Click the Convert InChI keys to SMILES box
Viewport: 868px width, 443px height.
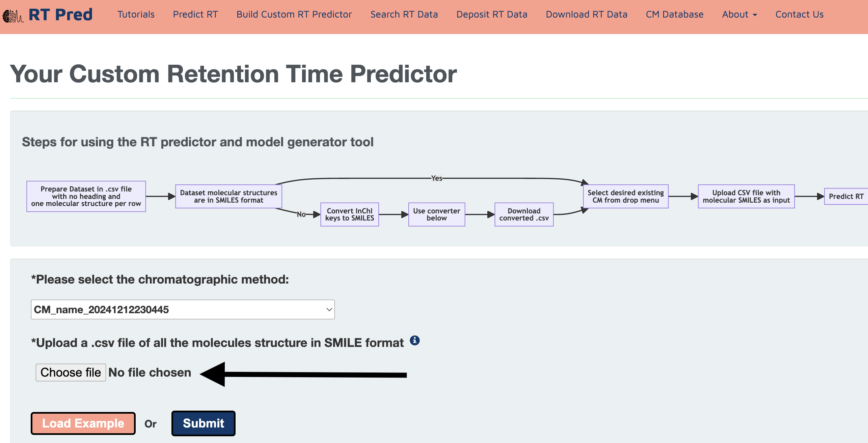pyautogui.click(x=350, y=214)
